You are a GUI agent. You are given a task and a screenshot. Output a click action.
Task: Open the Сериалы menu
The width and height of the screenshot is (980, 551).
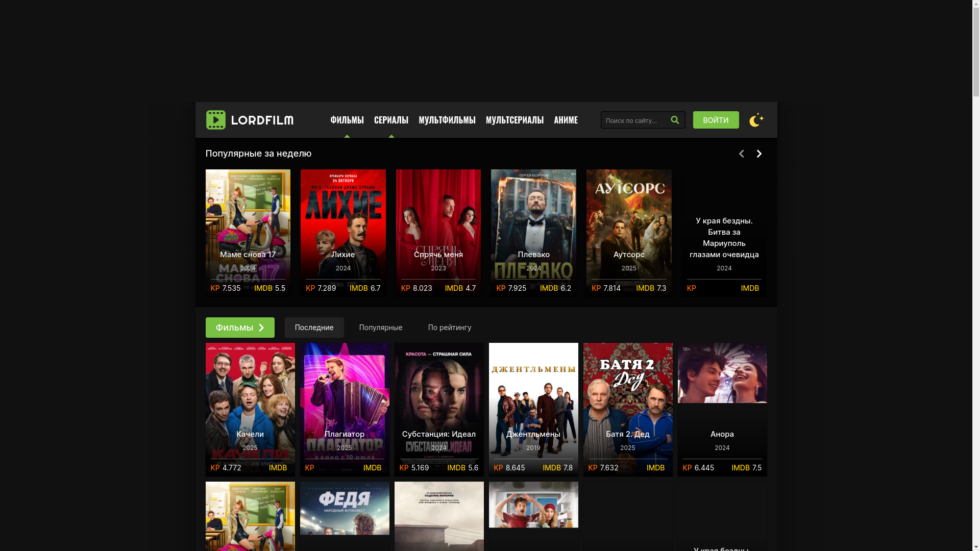pos(391,120)
